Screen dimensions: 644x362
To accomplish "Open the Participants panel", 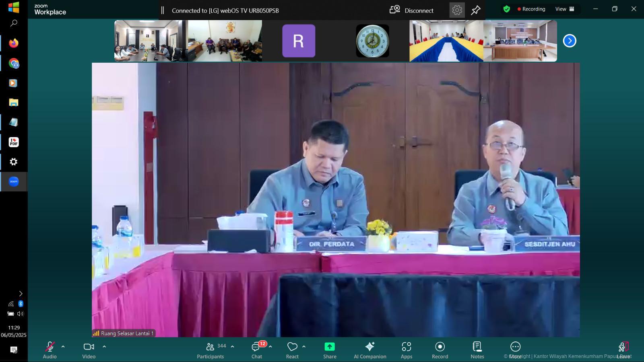I will click(x=210, y=350).
